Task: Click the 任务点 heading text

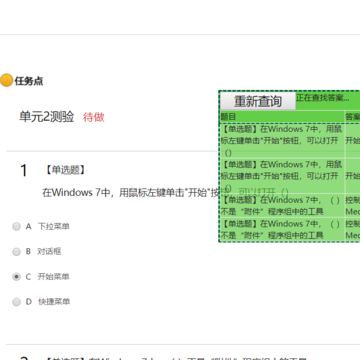Action: (x=29, y=81)
